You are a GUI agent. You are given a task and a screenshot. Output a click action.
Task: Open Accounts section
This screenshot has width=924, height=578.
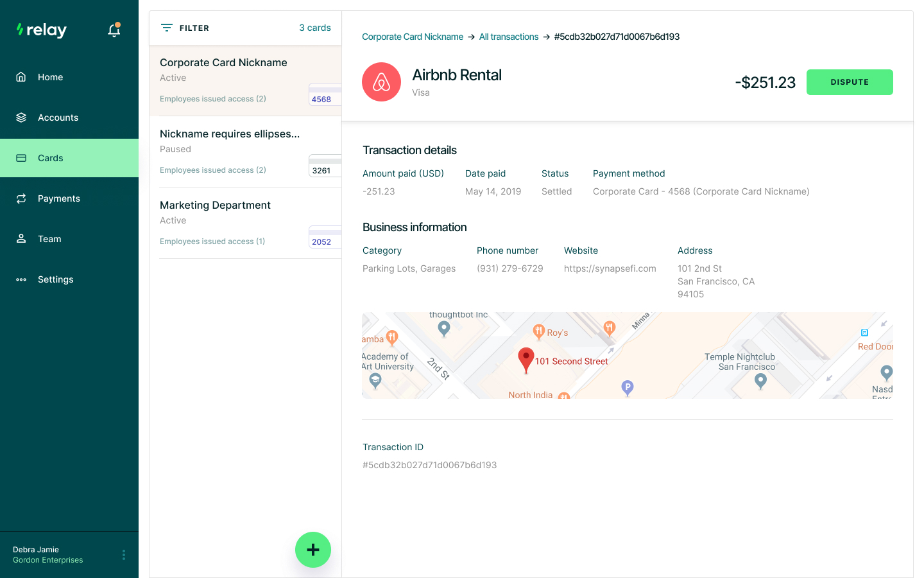(x=69, y=118)
